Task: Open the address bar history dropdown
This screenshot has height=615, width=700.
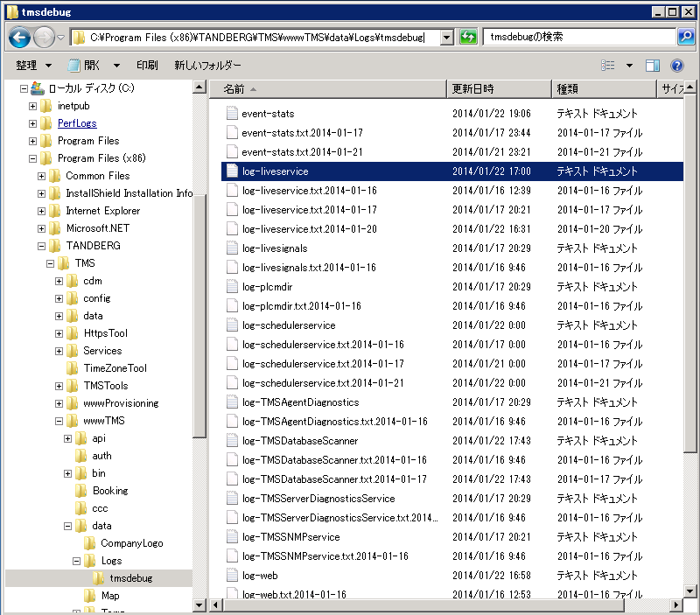Action: 447,38
